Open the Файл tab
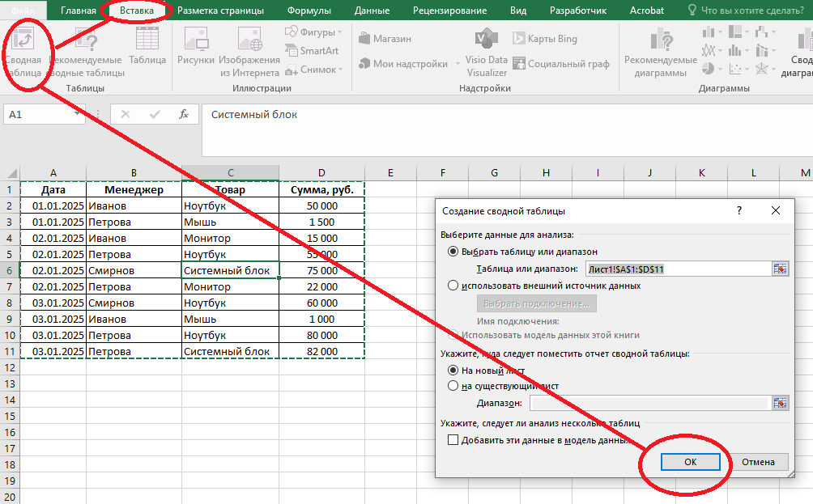Image resolution: width=813 pixels, height=504 pixels. click(23, 11)
